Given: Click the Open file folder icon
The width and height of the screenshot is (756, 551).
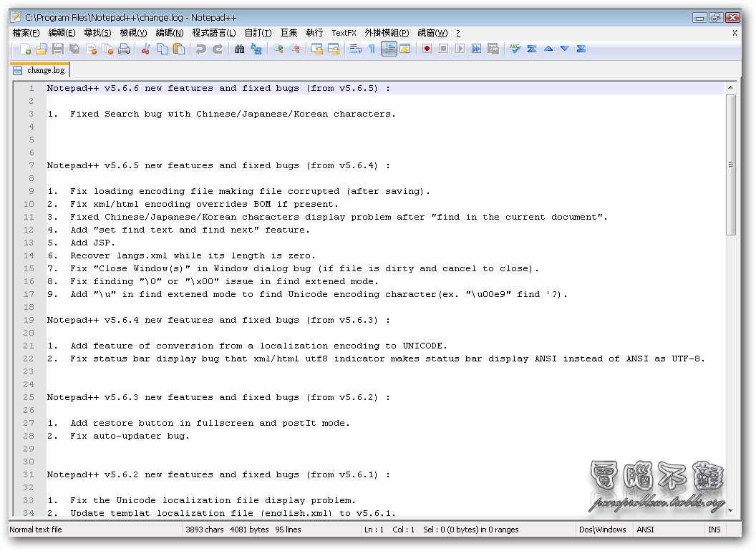Looking at the screenshot, I should [42, 49].
